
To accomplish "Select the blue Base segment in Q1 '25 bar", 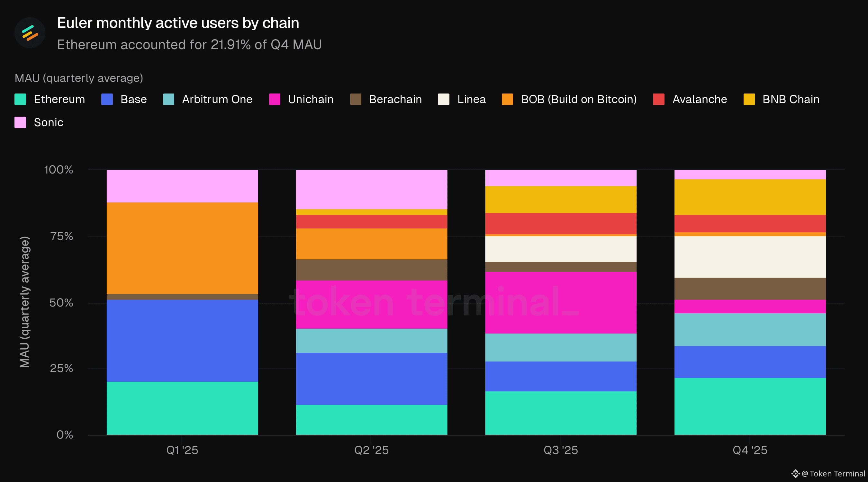I will coord(182,341).
